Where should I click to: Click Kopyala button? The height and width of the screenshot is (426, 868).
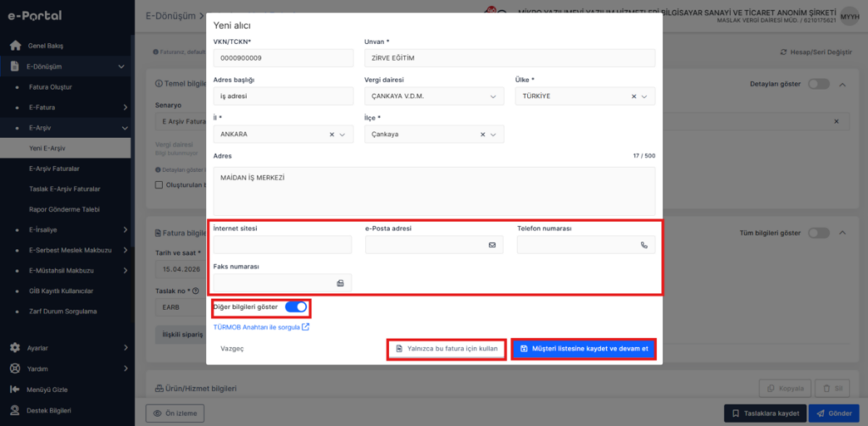786,389
